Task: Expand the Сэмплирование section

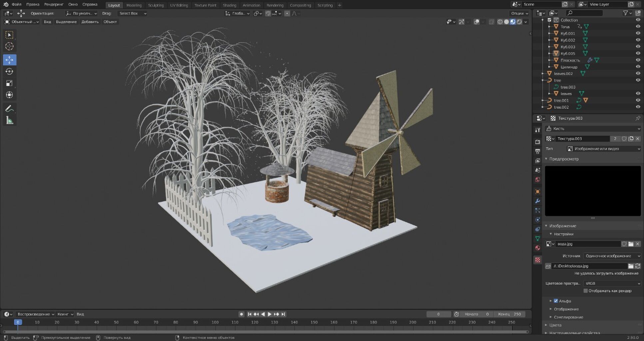Action: 568,317
